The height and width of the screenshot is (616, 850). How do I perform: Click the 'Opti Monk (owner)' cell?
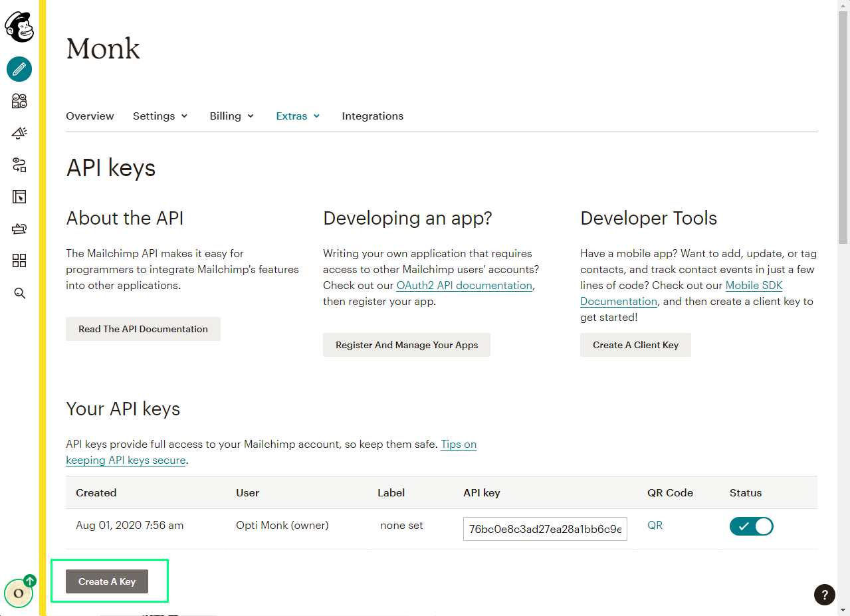coord(282,525)
